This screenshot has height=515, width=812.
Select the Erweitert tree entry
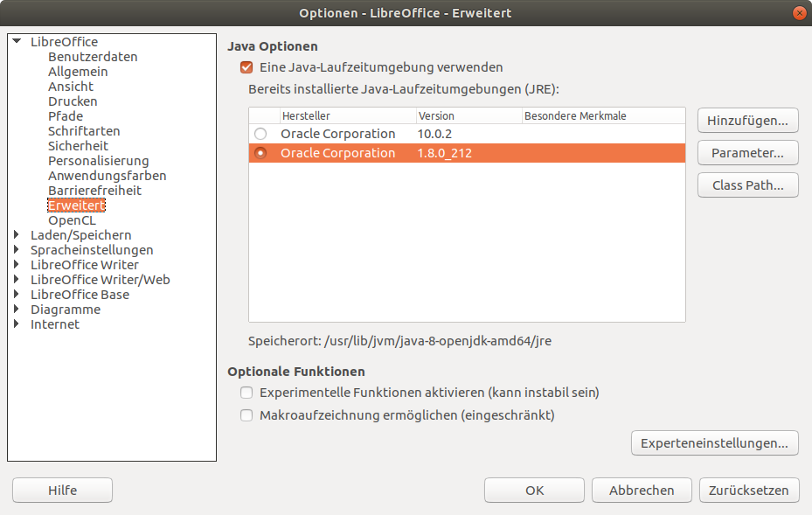[76, 205]
